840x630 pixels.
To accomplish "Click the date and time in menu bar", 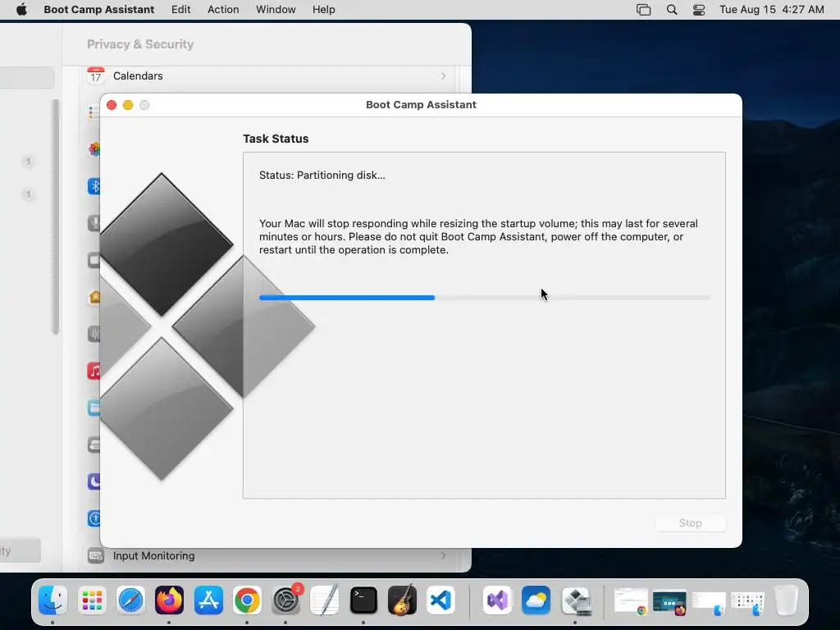I will point(771,10).
